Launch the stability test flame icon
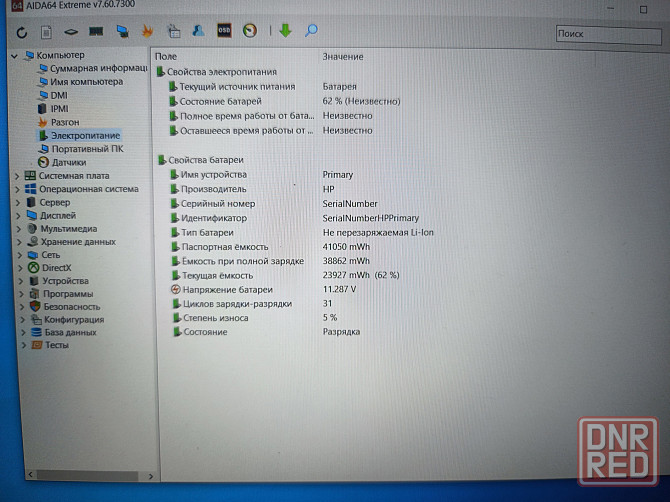Image resolution: width=670 pixels, height=502 pixels. [x=147, y=31]
